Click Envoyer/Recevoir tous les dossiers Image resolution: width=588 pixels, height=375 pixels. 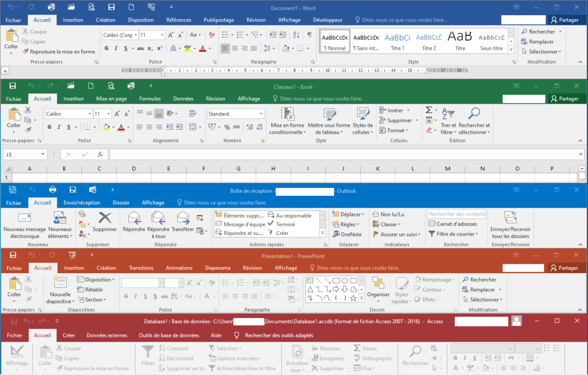[510, 226]
